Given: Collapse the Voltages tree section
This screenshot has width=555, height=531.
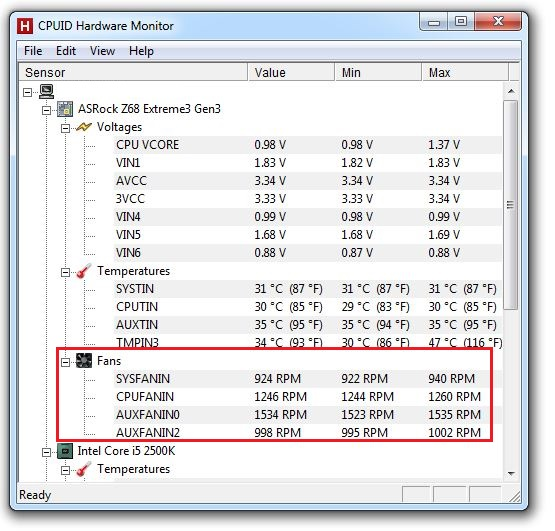Looking at the screenshot, I should [x=65, y=128].
